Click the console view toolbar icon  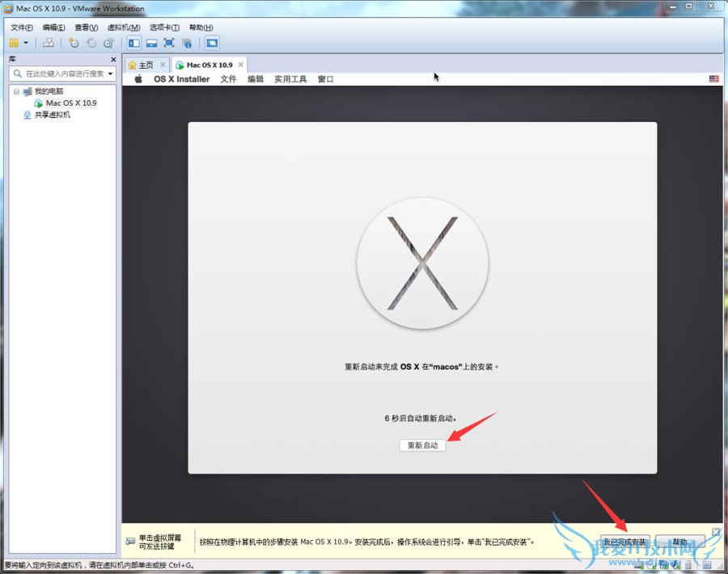(212, 43)
